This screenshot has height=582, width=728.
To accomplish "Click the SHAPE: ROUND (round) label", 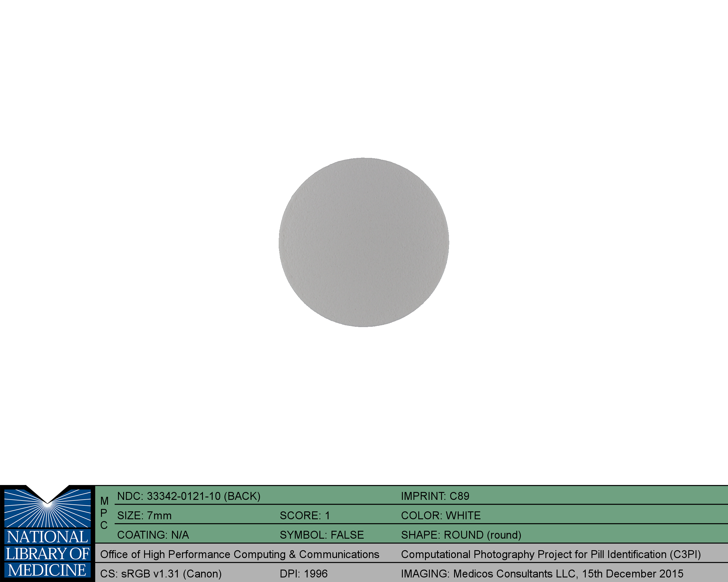I will (x=461, y=535).
